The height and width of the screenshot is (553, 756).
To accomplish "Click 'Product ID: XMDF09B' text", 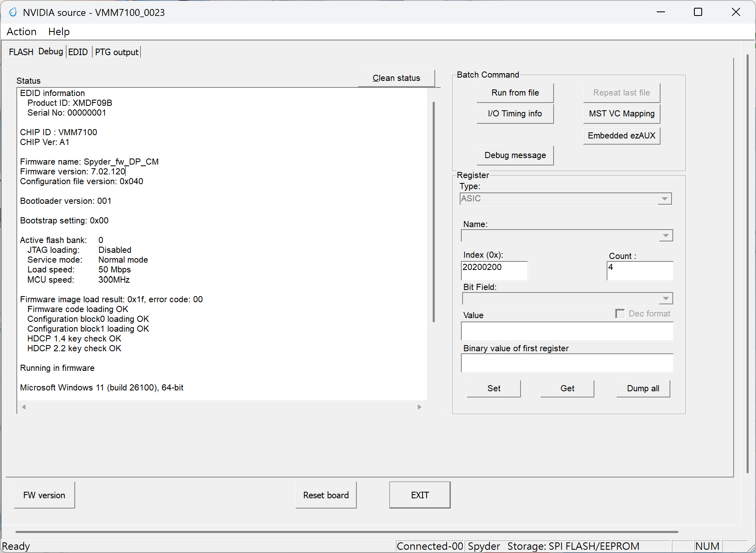I will coord(70,103).
